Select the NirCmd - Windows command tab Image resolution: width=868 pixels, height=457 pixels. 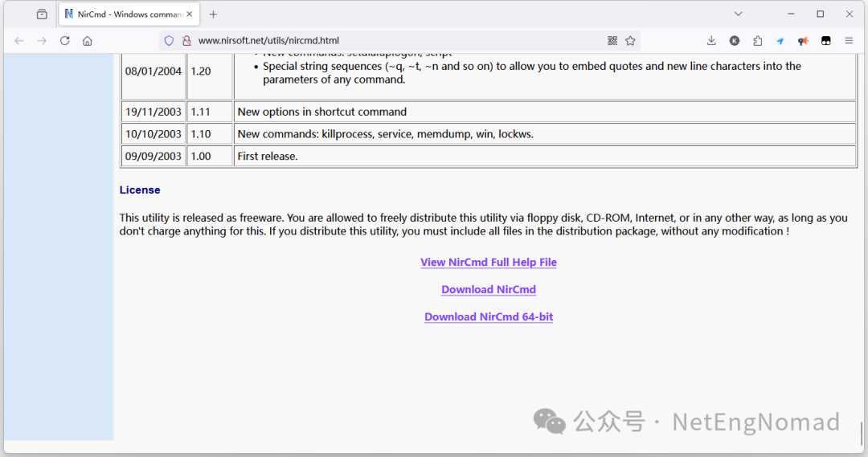[129, 14]
